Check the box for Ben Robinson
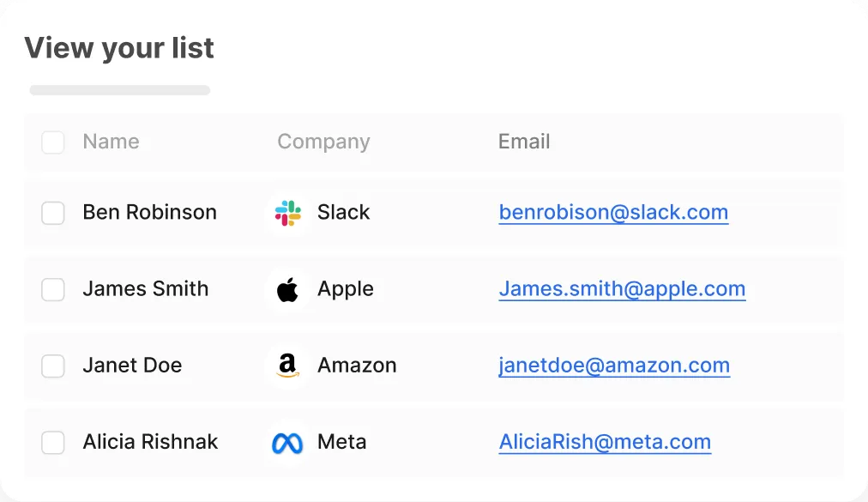This screenshot has height=502, width=868. tap(53, 213)
